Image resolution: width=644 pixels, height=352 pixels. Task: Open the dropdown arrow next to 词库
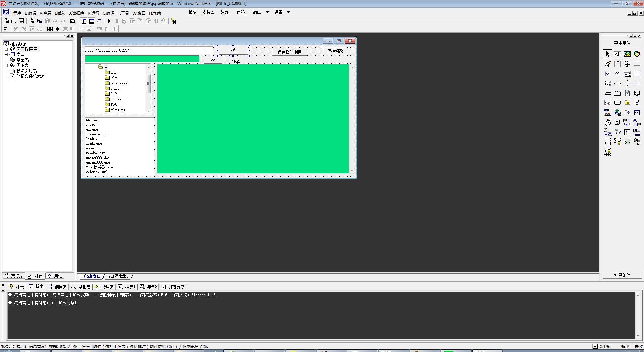(x=267, y=12)
